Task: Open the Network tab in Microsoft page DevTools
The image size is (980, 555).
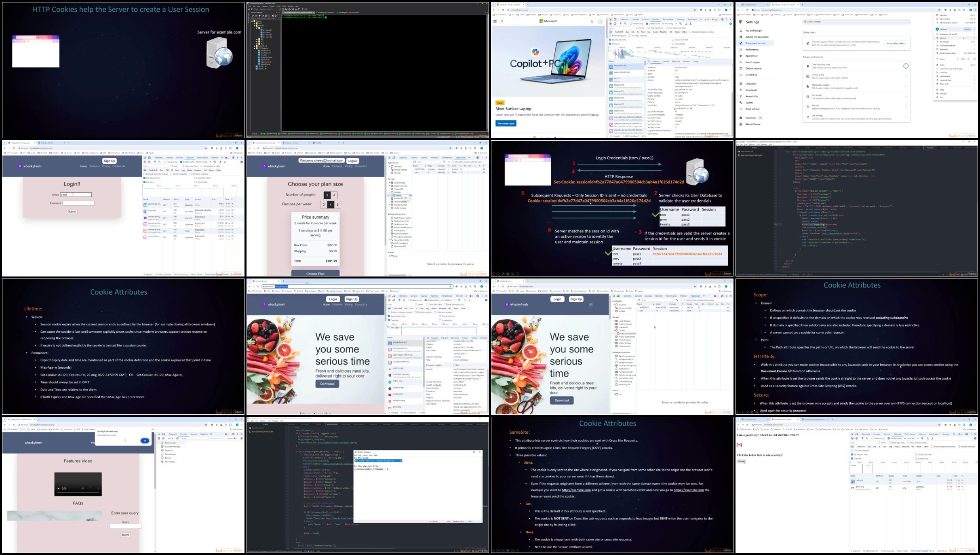Action: 655,19
